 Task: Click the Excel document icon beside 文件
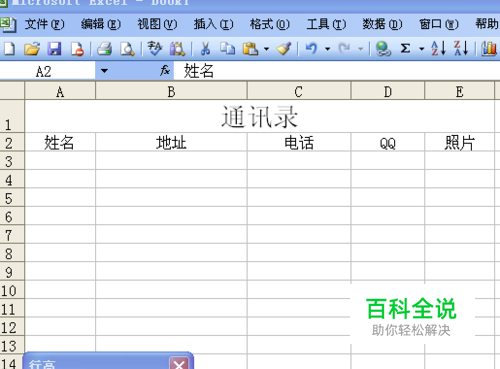[8, 24]
